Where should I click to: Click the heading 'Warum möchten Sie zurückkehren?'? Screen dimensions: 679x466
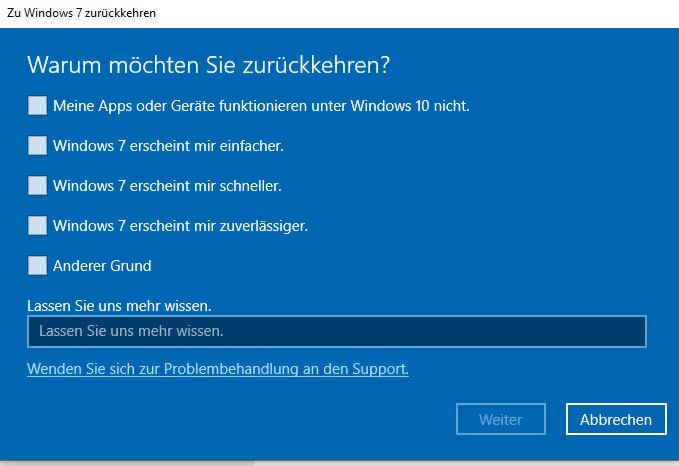click(x=208, y=66)
